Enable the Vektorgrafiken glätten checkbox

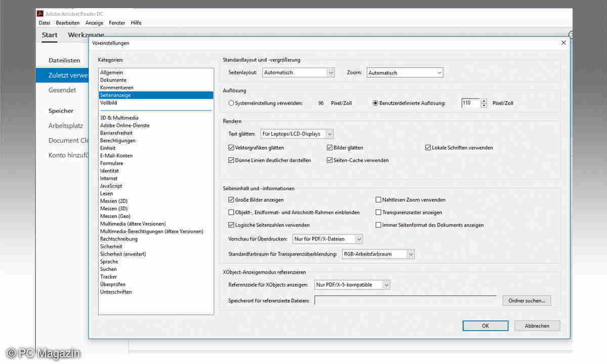coord(231,148)
